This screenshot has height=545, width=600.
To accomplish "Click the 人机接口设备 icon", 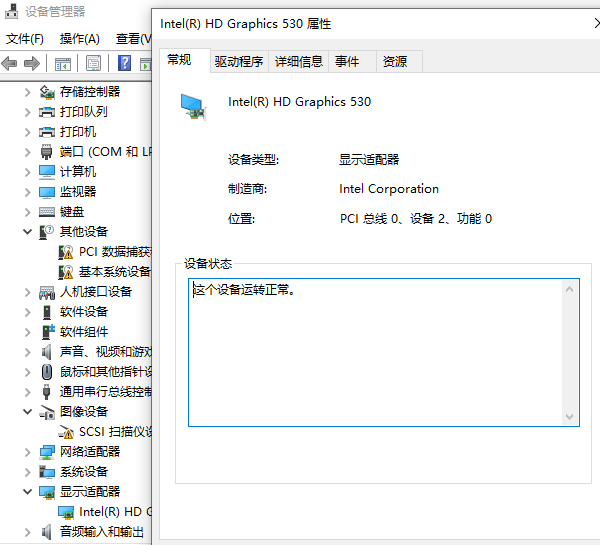I will pos(47,292).
